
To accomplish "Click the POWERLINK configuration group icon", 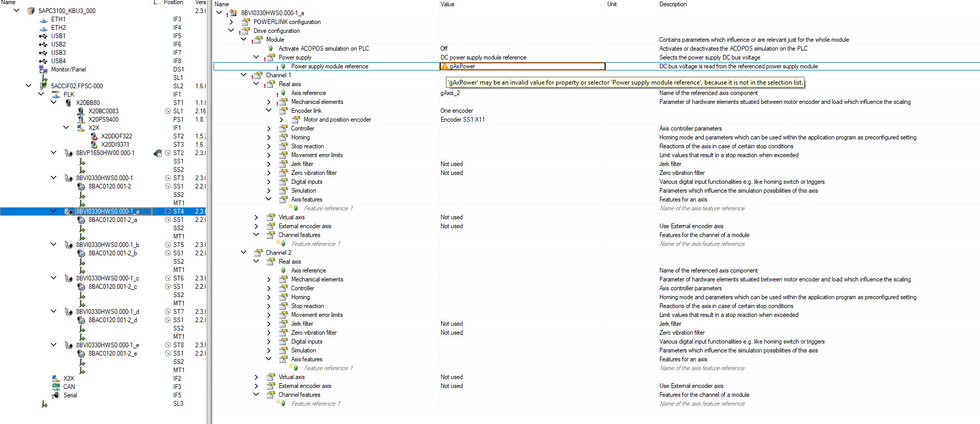I will [x=245, y=22].
